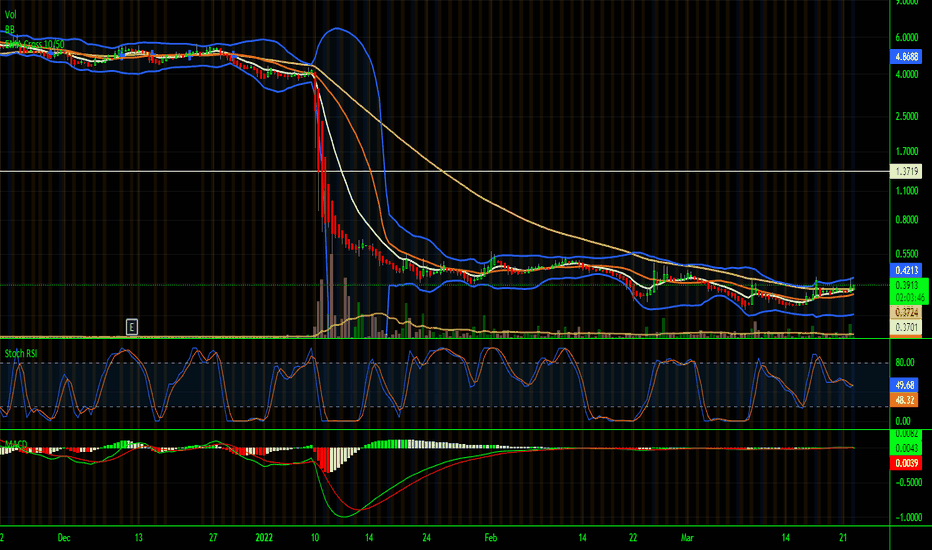
Task: Select the Vol indicator label
Action: click(11, 15)
